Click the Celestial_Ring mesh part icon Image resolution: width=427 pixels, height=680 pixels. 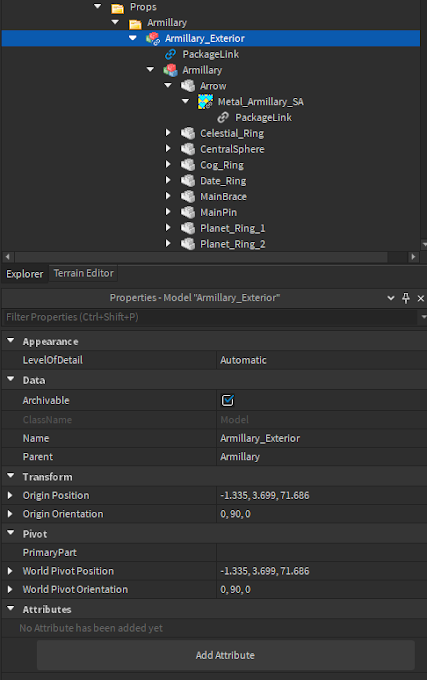(x=188, y=133)
